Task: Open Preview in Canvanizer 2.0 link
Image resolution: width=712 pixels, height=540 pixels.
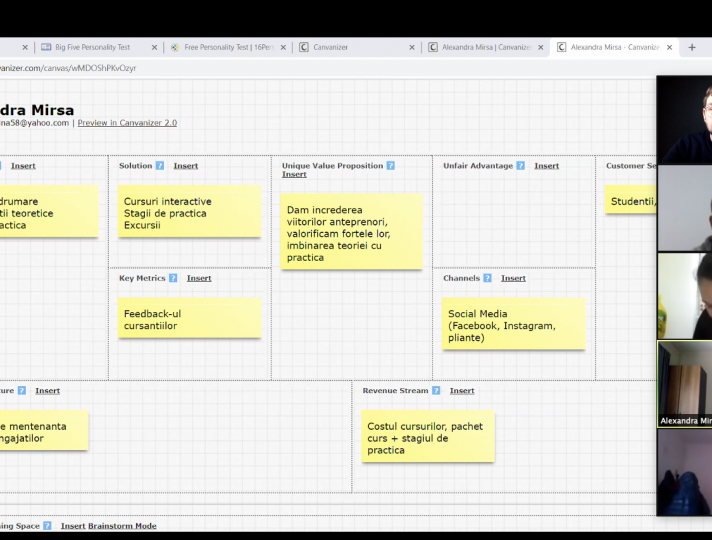Action: click(x=127, y=123)
